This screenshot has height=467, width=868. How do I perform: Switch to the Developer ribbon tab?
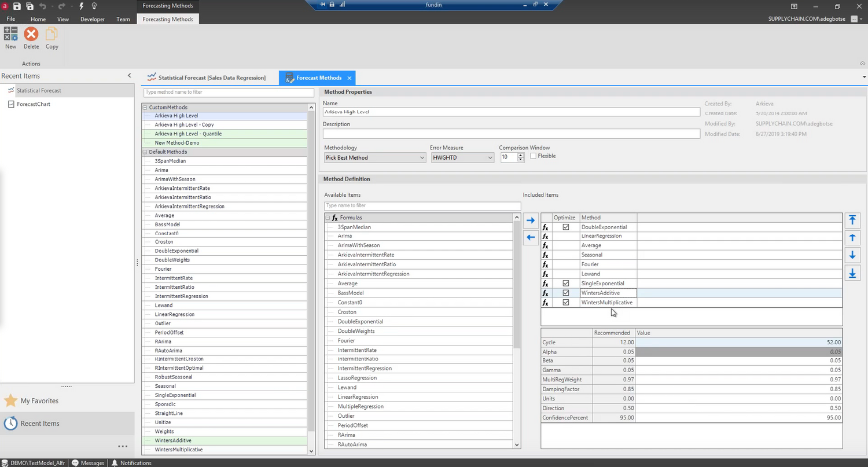93,19
